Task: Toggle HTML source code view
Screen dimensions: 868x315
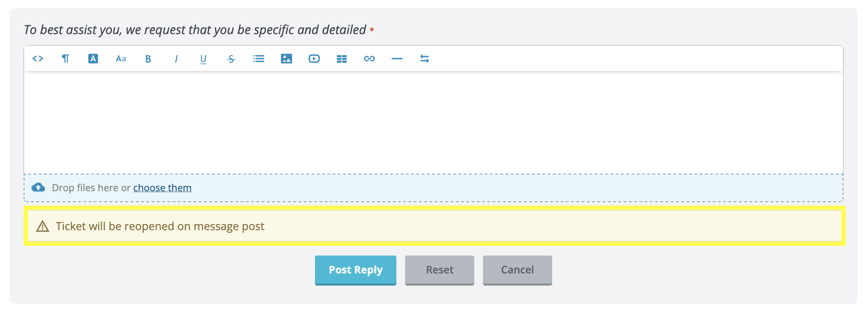Action: point(38,59)
